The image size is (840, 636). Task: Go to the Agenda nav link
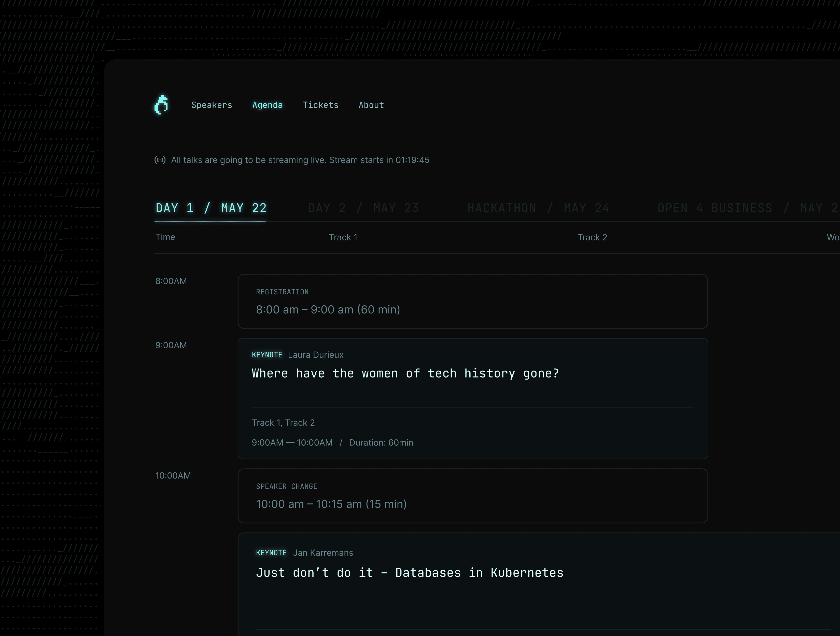coord(267,105)
